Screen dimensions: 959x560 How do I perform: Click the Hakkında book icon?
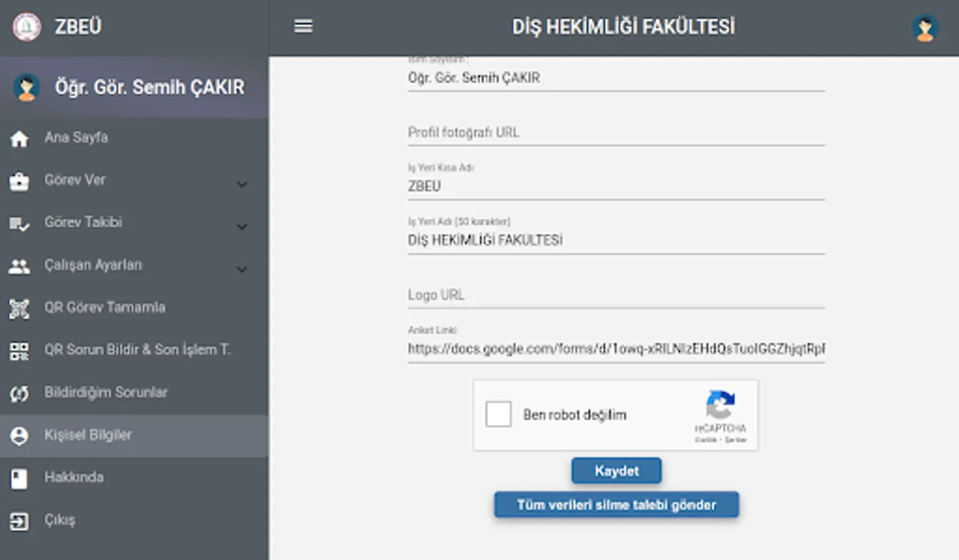click(x=19, y=478)
